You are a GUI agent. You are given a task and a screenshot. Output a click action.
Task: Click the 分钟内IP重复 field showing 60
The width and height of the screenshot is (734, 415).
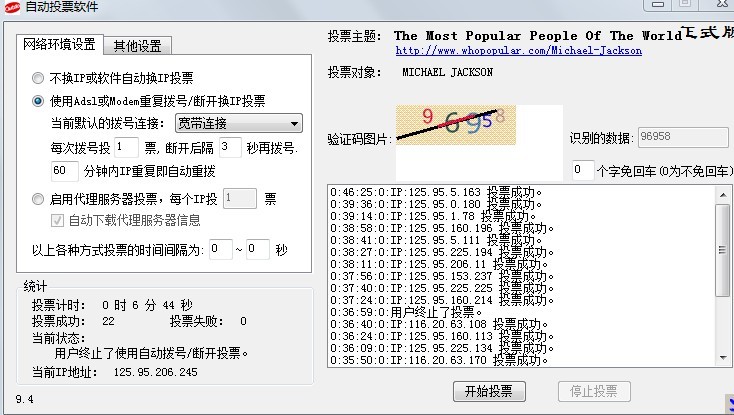(64, 170)
